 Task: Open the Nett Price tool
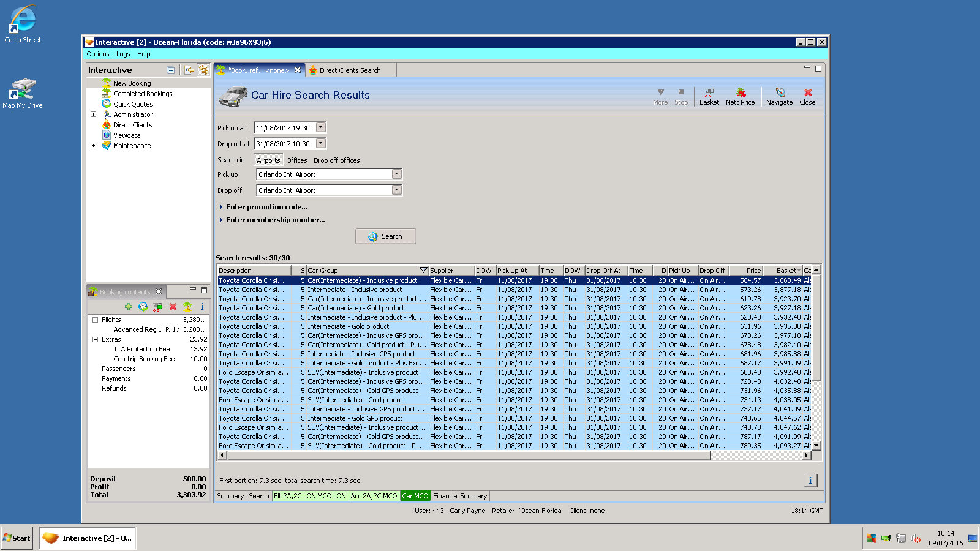tap(740, 96)
